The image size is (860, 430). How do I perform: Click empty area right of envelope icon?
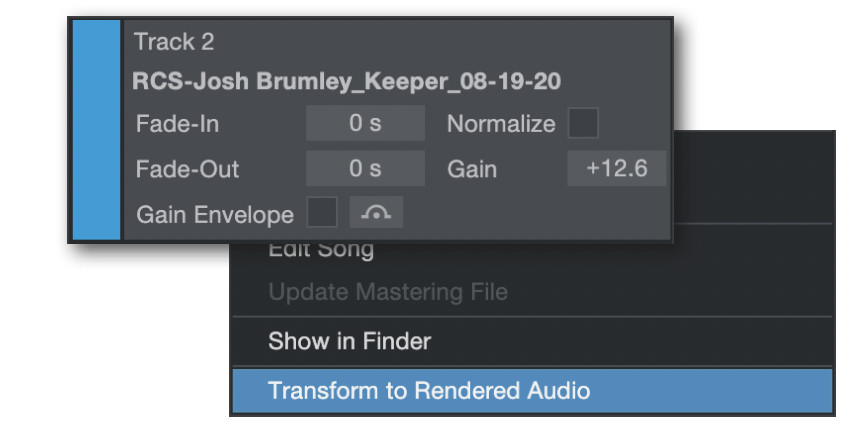(x=535, y=212)
